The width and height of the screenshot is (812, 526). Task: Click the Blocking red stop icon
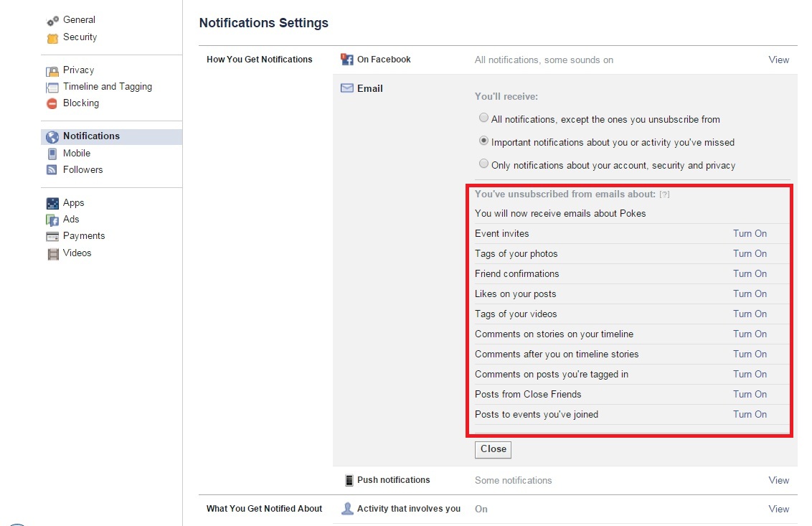tap(52, 103)
